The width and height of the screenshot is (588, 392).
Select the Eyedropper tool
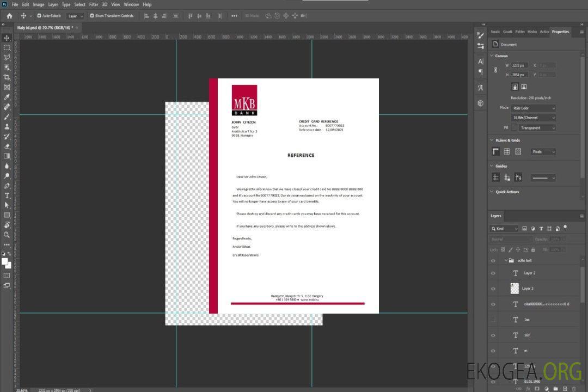tap(7, 97)
